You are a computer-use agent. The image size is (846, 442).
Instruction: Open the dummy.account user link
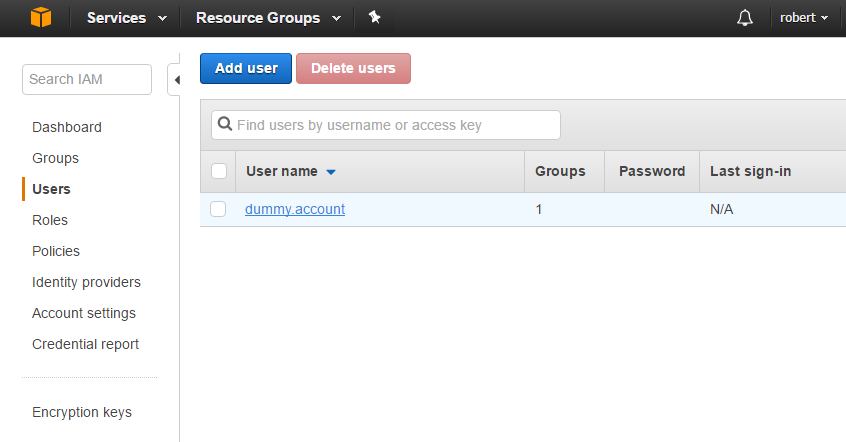(x=295, y=209)
